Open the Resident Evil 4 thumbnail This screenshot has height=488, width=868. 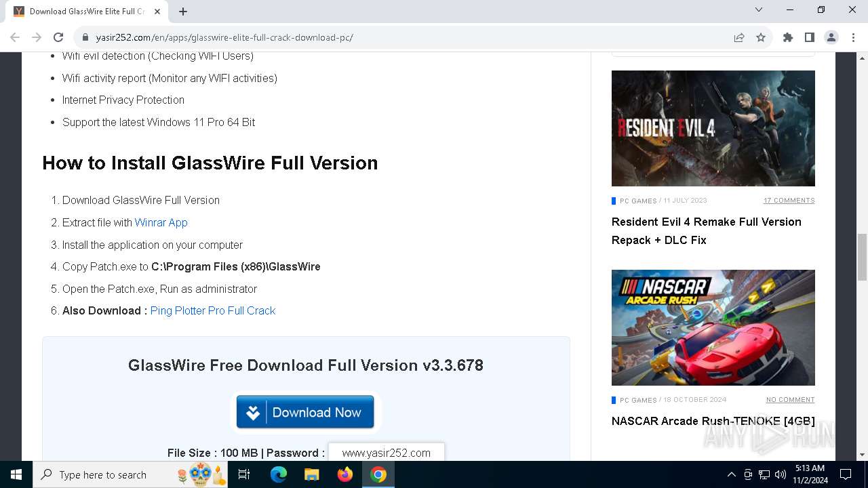click(x=713, y=128)
